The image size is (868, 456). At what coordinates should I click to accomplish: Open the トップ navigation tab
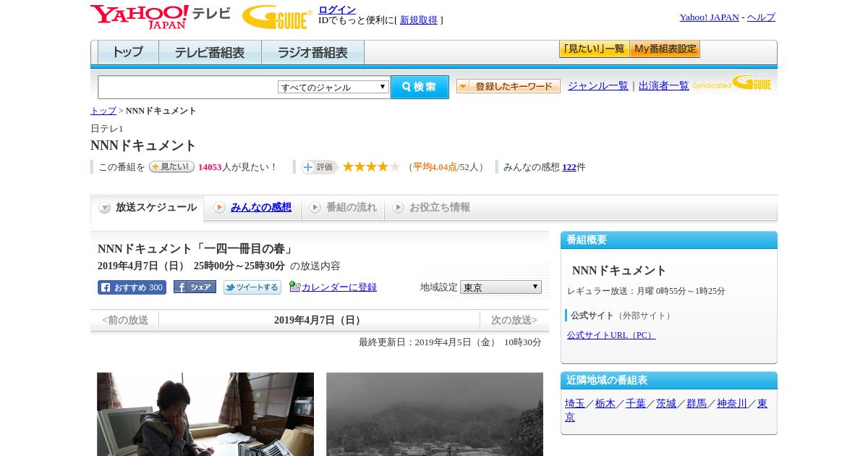pos(128,52)
